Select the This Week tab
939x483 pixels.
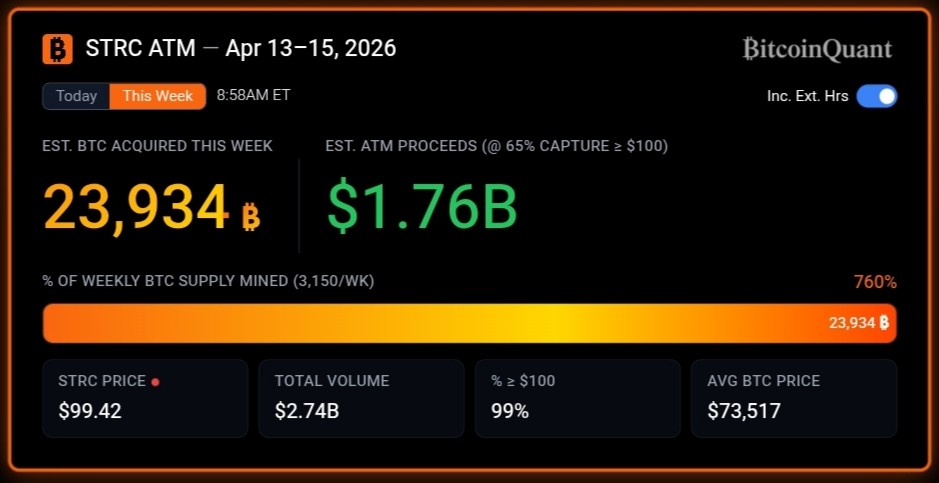click(x=158, y=96)
